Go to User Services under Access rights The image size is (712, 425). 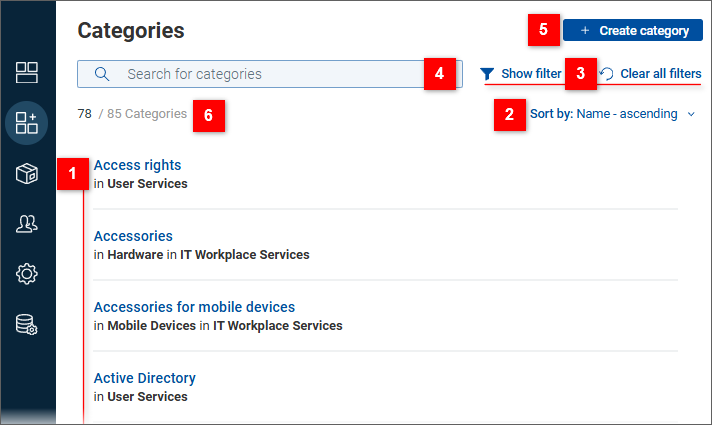pos(147,184)
